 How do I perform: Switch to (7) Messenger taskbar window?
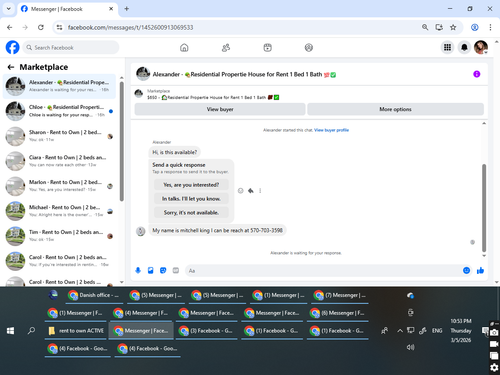[x=340, y=295]
